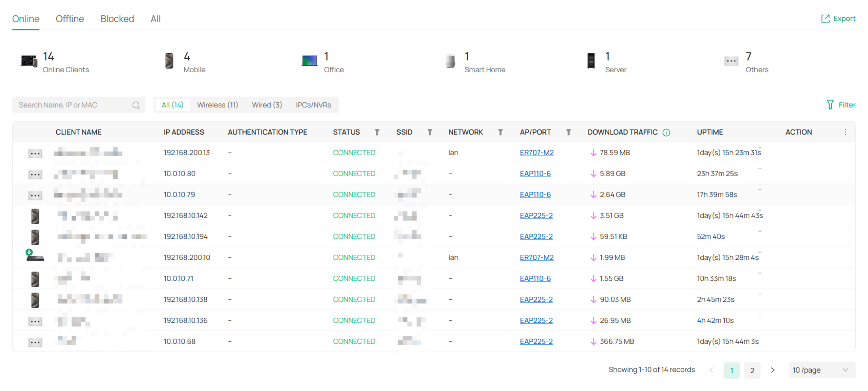
Task: Click Download Traffic info icon
Action: pos(666,132)
